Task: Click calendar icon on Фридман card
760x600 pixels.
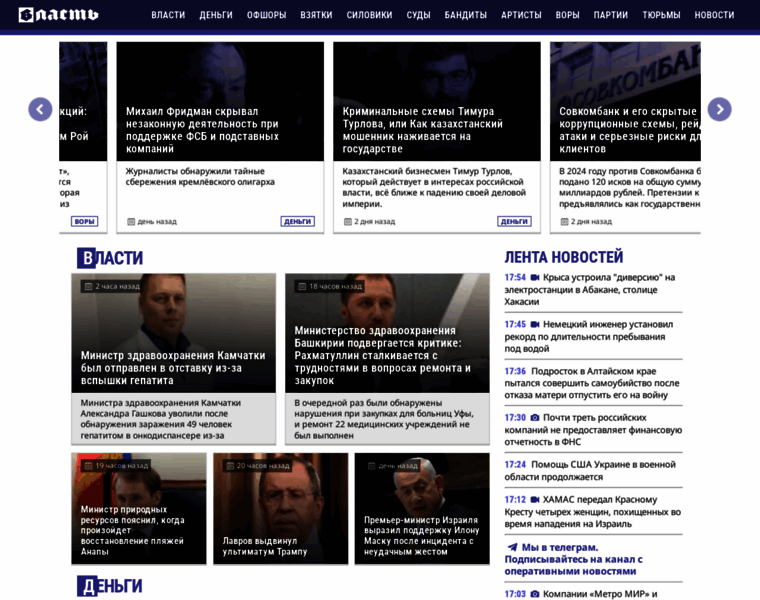Action: click(x=131, y=221)
